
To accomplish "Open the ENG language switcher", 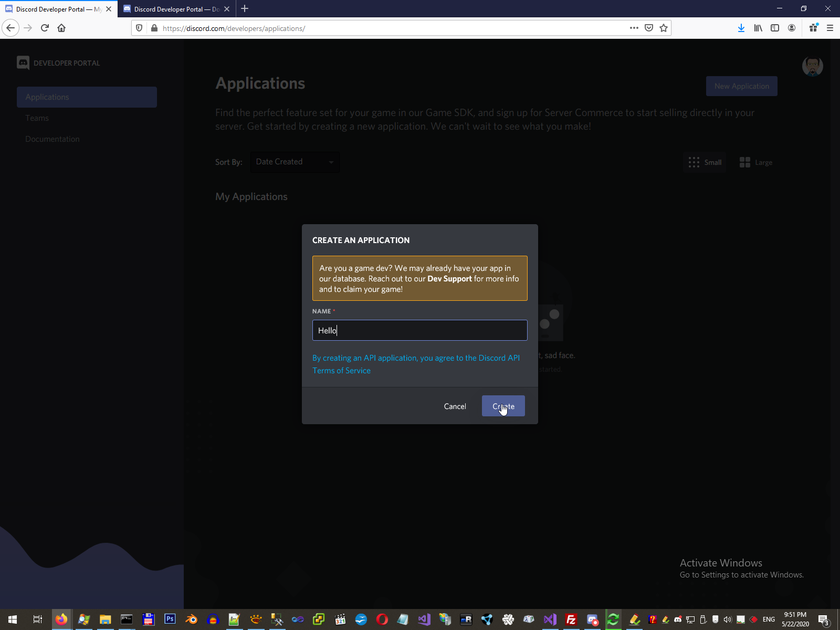I will click(769, 619).
